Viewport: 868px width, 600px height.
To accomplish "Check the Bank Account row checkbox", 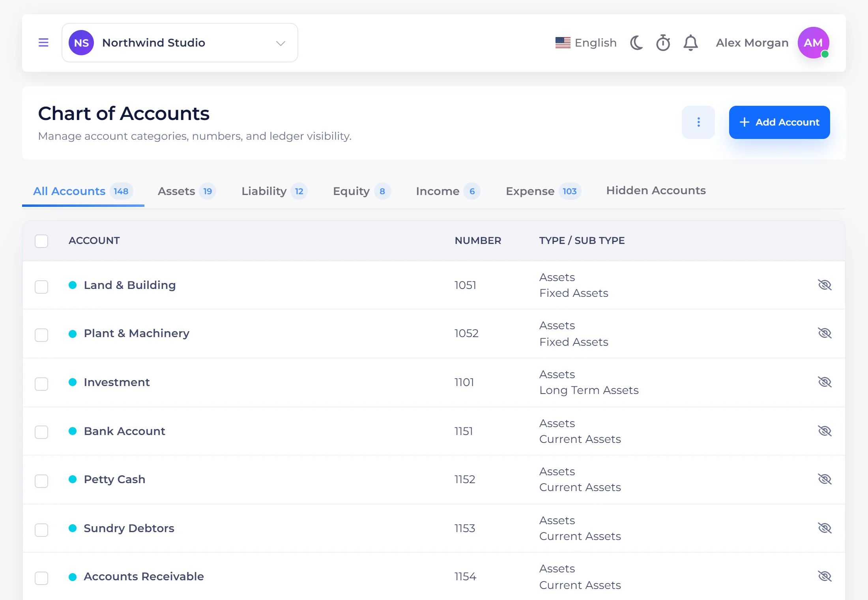I will [x=41, y=432].
